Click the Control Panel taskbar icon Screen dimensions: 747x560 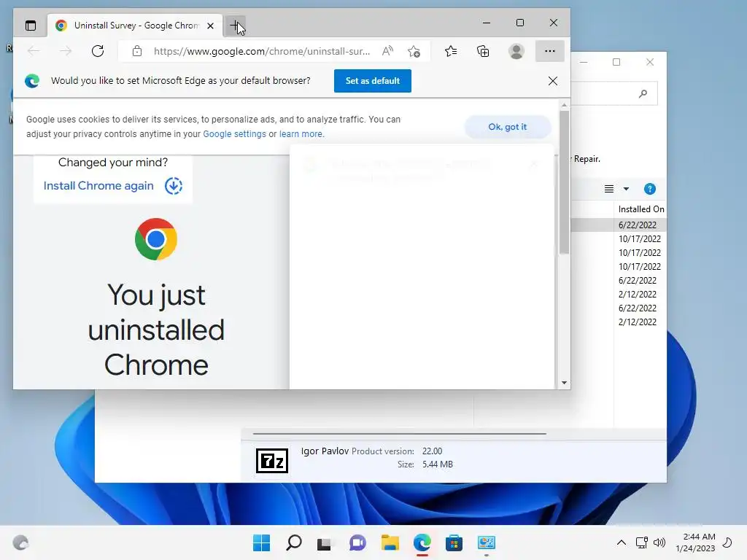487,542
